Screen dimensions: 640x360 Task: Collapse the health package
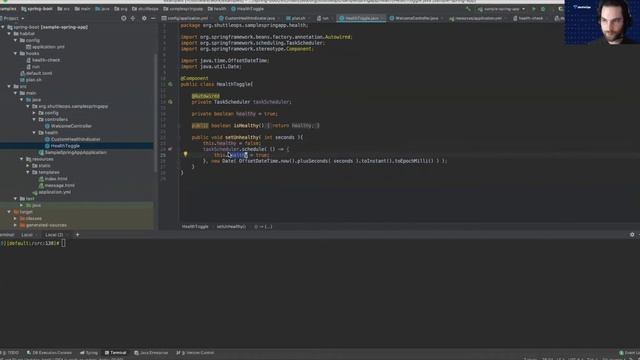(x=34, y=133)
